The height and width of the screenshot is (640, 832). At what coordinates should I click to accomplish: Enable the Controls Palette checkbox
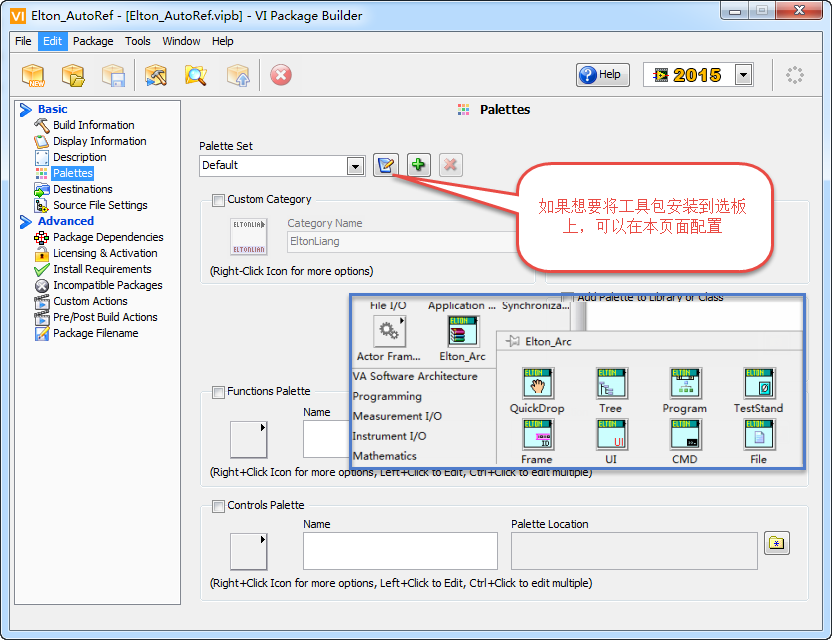click(218, 506)
